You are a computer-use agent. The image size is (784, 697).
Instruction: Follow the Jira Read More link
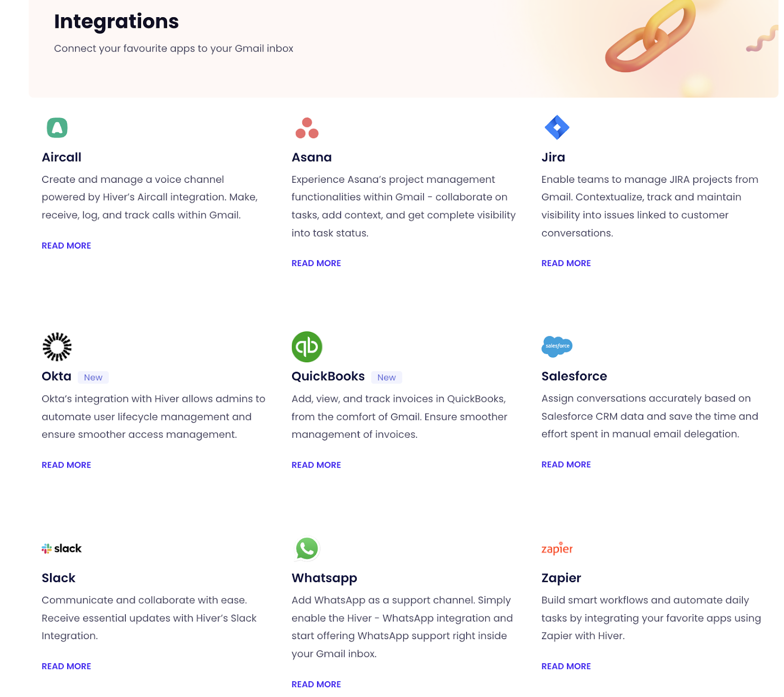pyautogui.click(x=566, y=263)
